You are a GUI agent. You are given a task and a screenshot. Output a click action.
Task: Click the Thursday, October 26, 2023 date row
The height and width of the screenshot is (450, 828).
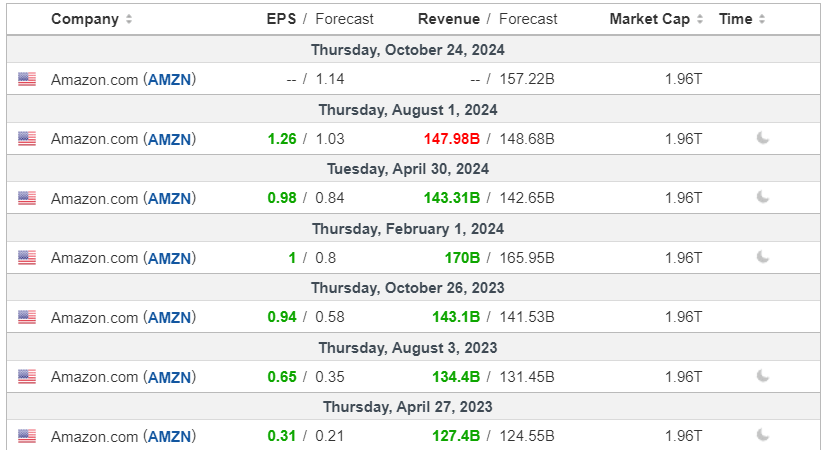click(407, 288)
